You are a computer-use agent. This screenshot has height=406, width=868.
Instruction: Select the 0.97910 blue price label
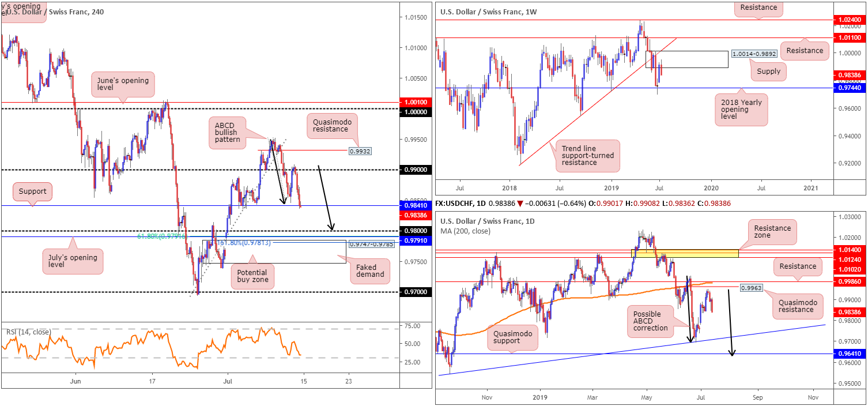pos(416,239)
